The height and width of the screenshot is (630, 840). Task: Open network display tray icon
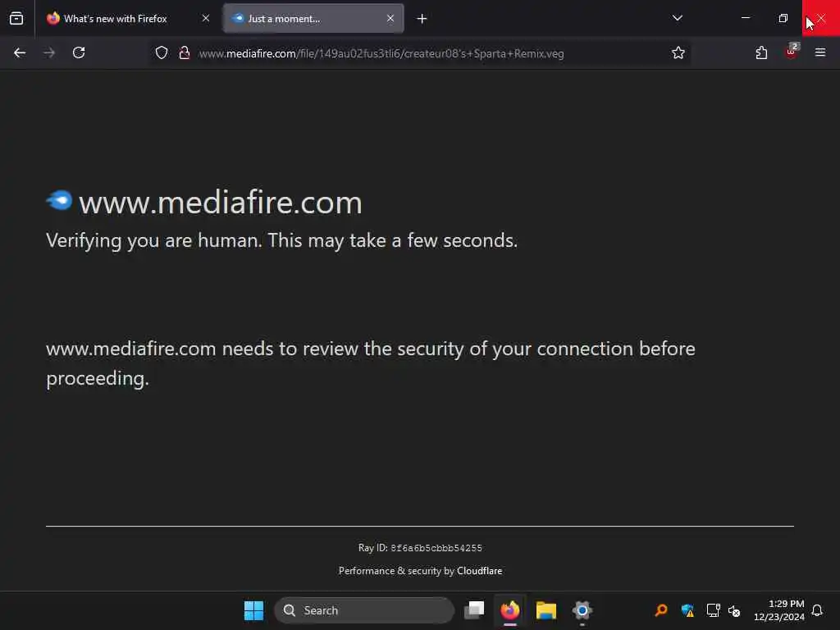pyautogui.click(x=713, y=610)
